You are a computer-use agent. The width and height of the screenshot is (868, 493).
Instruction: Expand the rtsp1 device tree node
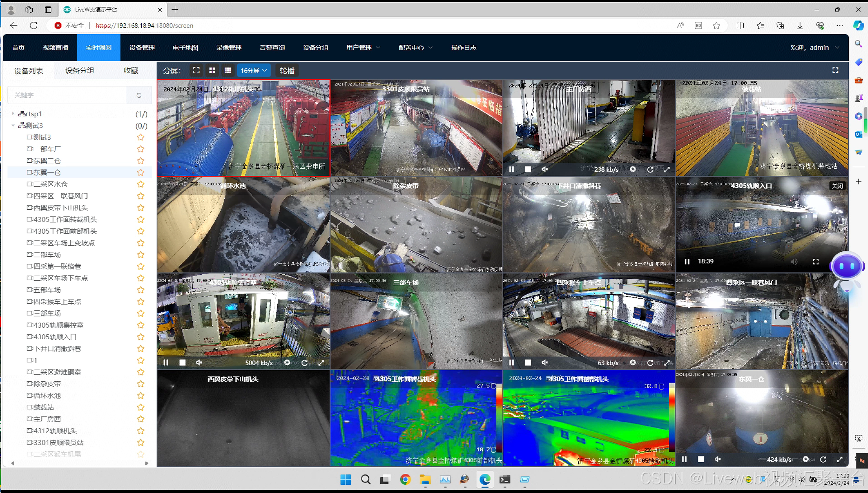[x=13, y=113]
